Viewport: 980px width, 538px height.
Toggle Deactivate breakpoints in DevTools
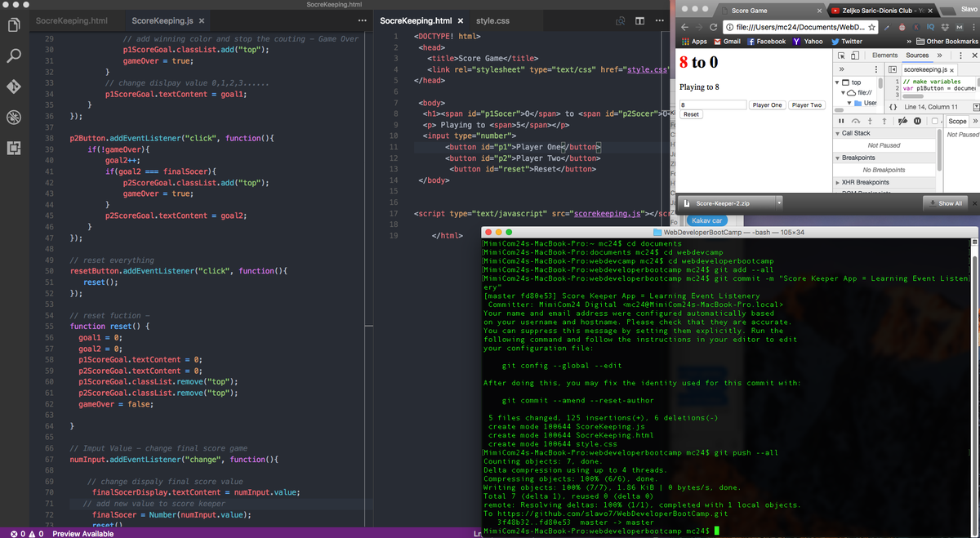(x=902, y=121)
